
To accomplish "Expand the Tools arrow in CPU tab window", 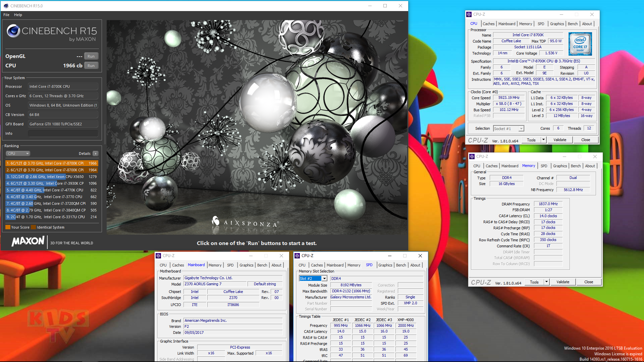I will tap(543, 140).
